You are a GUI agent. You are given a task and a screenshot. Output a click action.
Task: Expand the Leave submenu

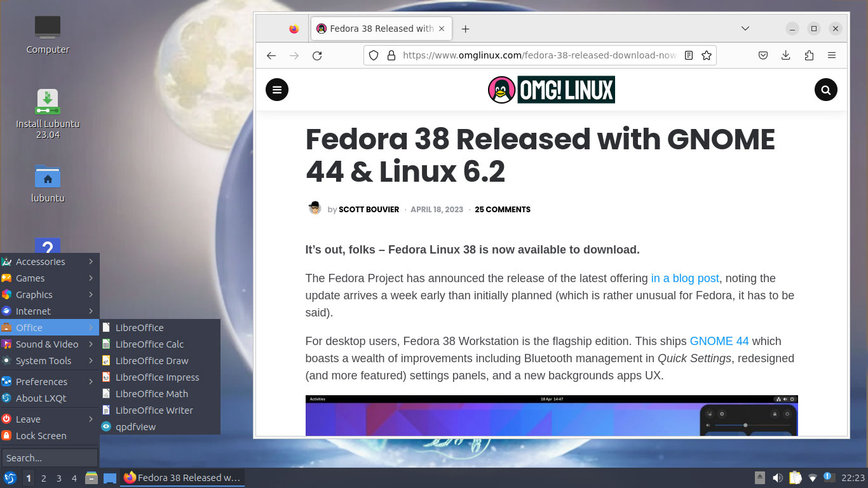point(50,419)
